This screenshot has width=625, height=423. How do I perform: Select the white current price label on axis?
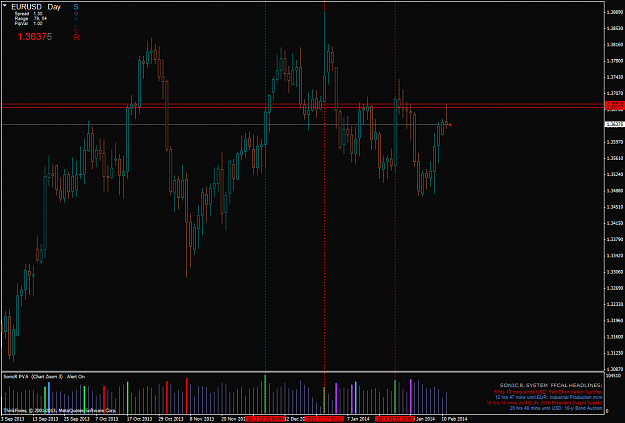point(614,125)
